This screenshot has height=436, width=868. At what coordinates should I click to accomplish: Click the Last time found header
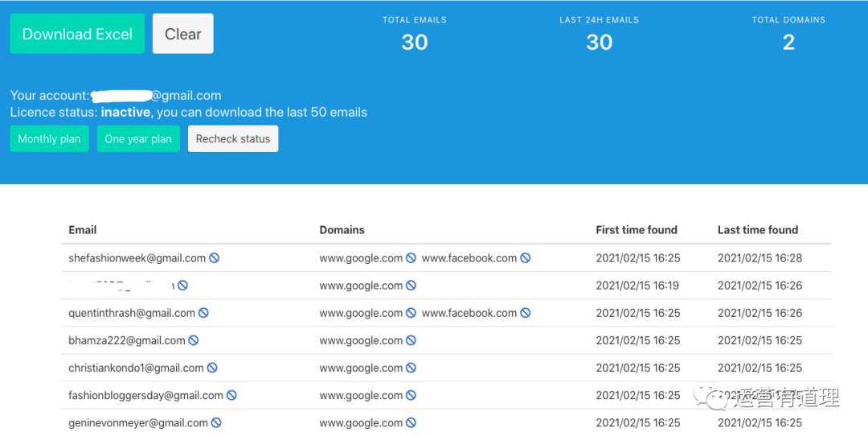(758, 230)
